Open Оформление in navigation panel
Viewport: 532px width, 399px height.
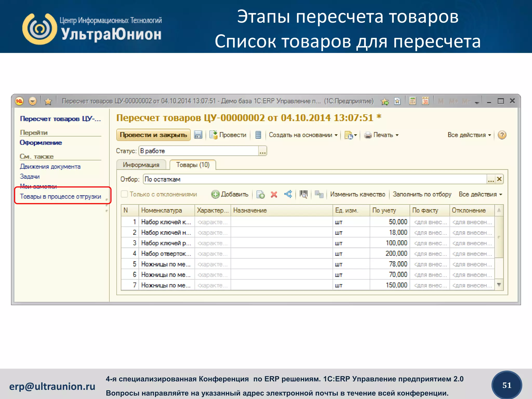tap(41, 143)
